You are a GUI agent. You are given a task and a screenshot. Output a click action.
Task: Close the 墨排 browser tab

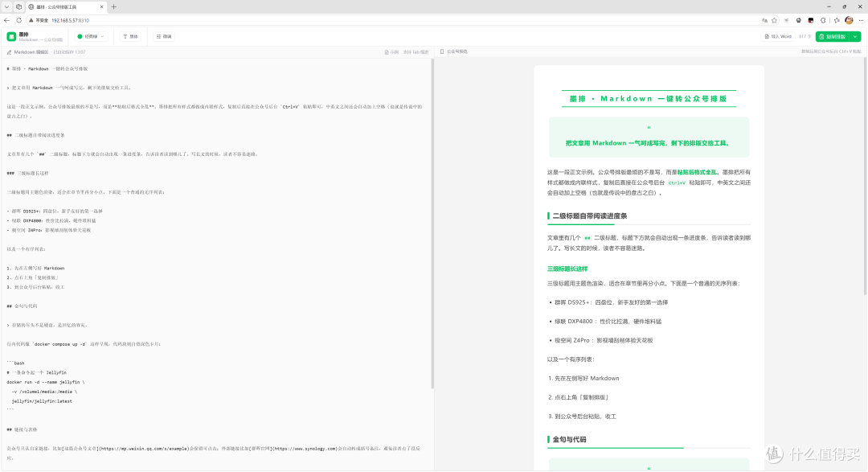[101, 6]
